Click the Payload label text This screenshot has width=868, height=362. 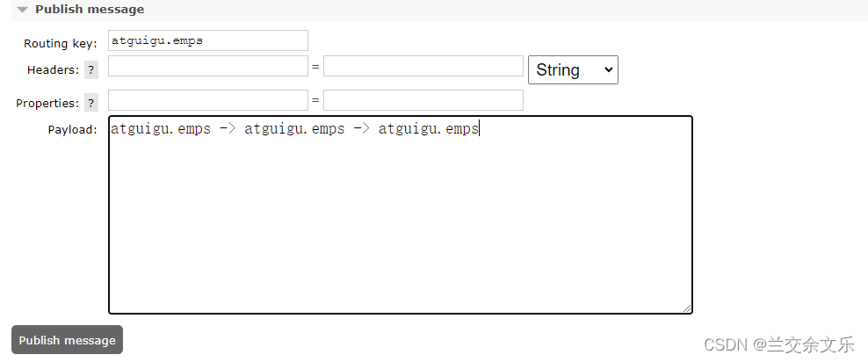[x=73, y=129]
